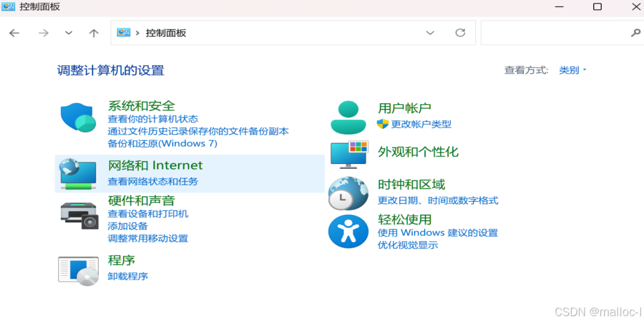
Task: Refresh the Control Panel view
Action: point(460,33)
